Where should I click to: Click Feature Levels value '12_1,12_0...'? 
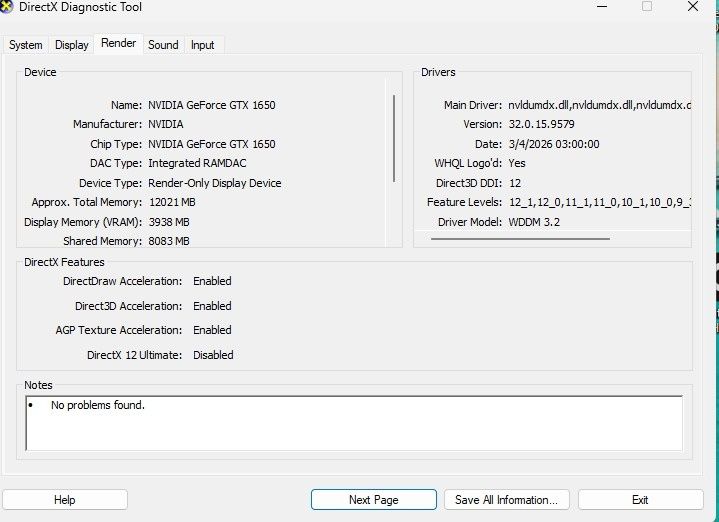point(600,202)
